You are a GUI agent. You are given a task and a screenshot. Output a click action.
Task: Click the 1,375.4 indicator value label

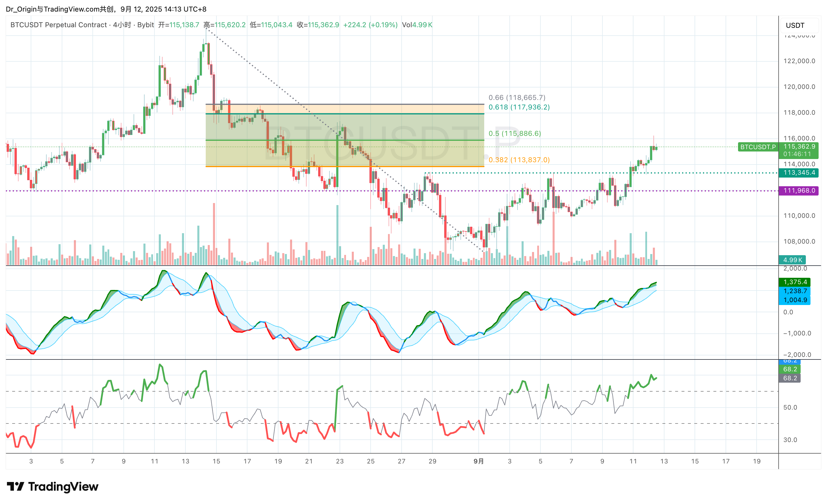[x=795, y=282]
